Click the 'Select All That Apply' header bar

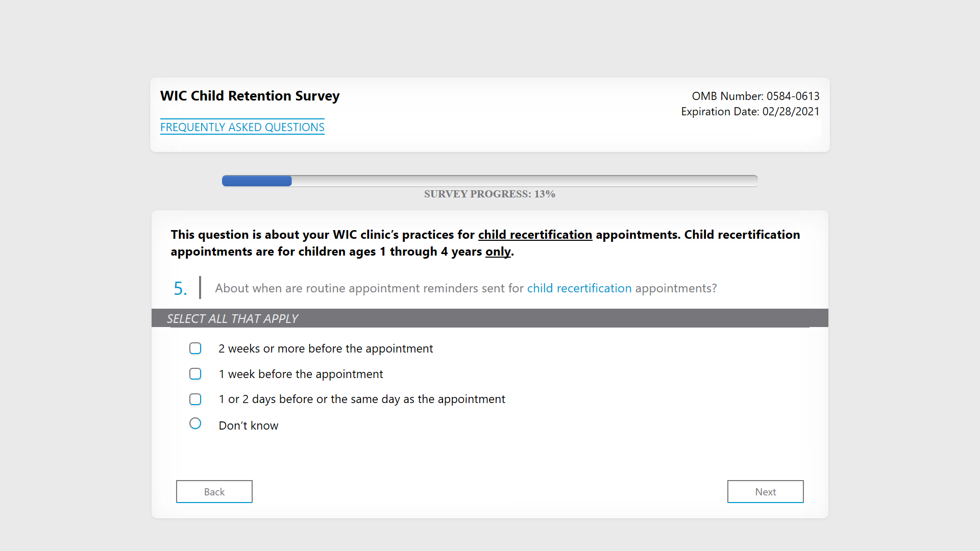[489, 318]
